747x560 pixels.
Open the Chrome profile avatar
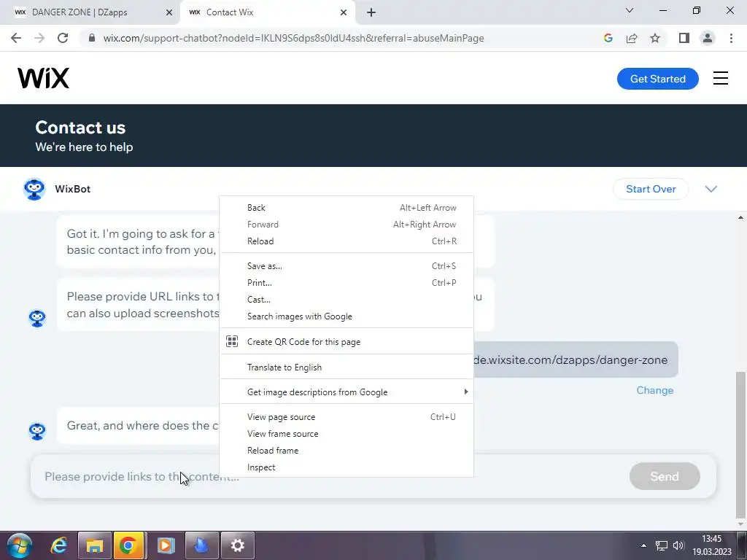click(x=708, y=38)
